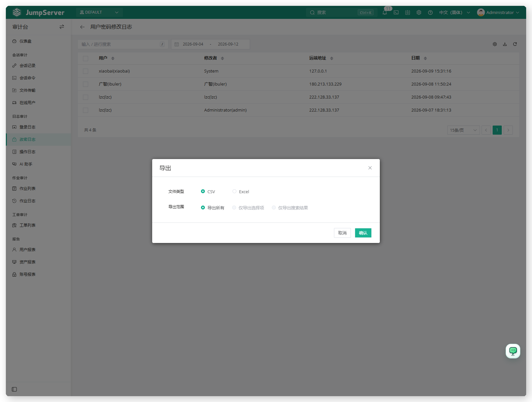Open 登录日志 in the sidebar
532x402 pixels.
[38, 127]
